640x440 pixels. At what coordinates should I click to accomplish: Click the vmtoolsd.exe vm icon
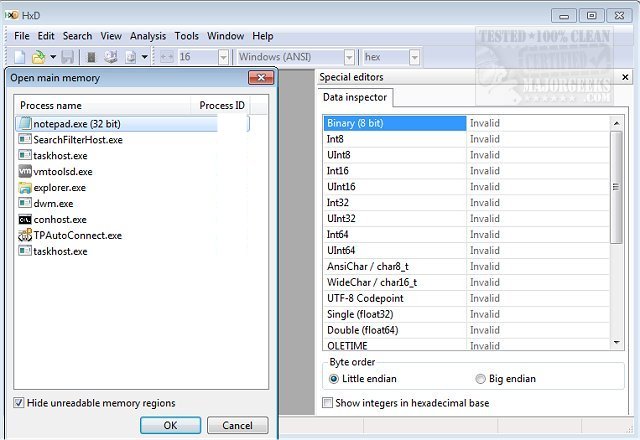pyautogui.click(x=25, y=171)
